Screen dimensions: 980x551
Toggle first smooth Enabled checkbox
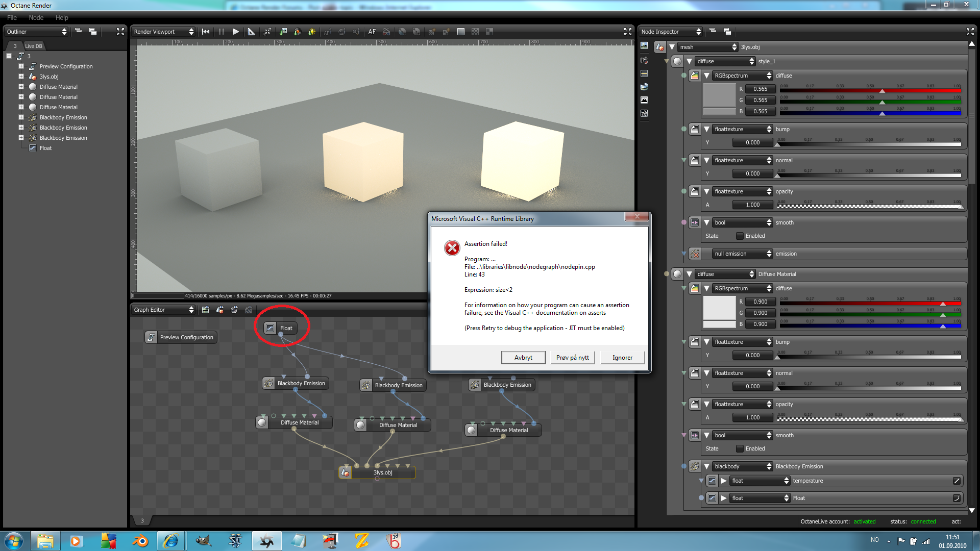[740, 236]
